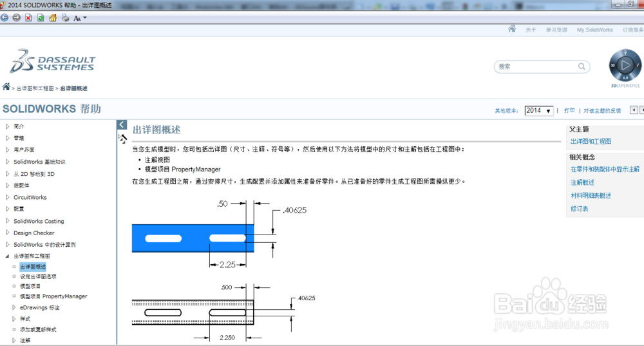Open the font size Aa dropdown
This screenshot has width=644, height=346.
pyautogui.click(x=80, y=18)
